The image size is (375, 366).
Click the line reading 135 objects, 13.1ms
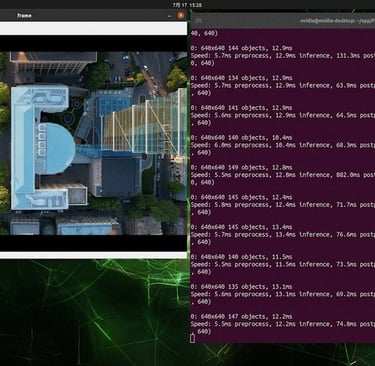tap(242, 287)
